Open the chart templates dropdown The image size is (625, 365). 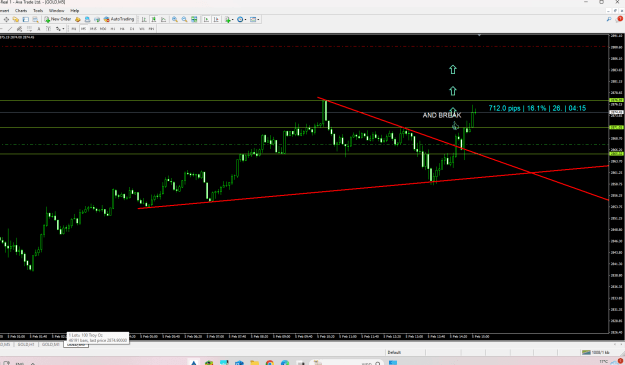[255, 20]
